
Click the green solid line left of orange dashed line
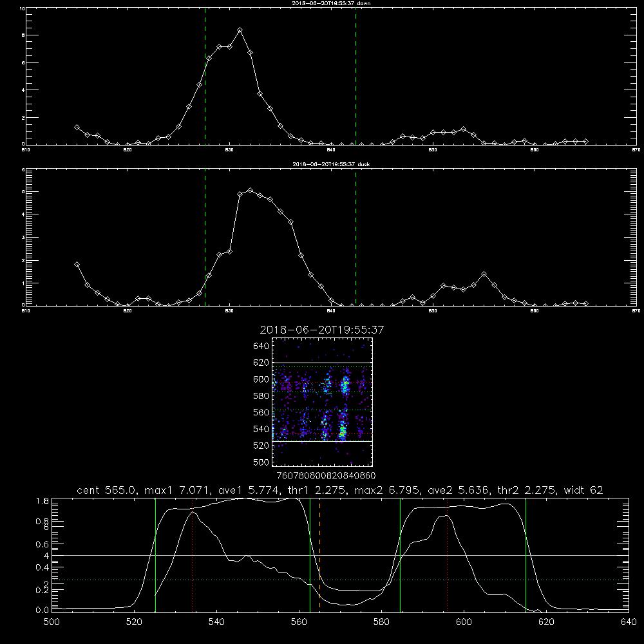click(x=310, y=554)
